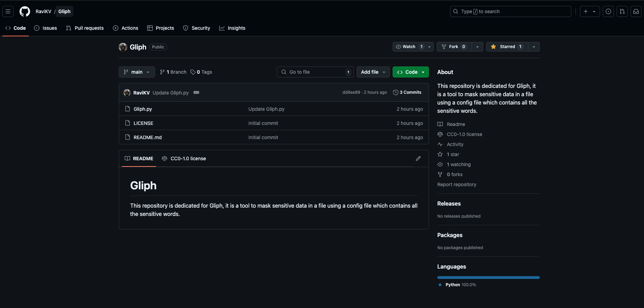Open the Releases heading link
The image size is (644, 308).
449,203
